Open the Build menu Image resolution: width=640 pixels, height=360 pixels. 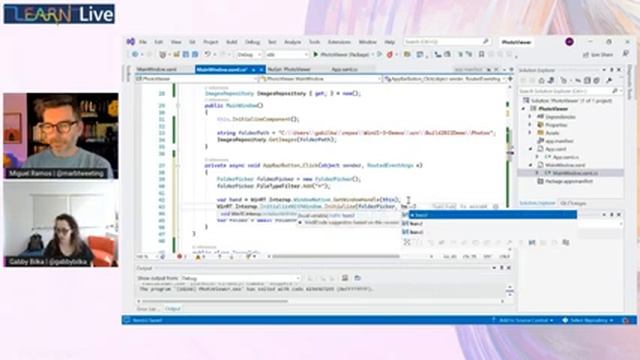(x=231, y=42)
